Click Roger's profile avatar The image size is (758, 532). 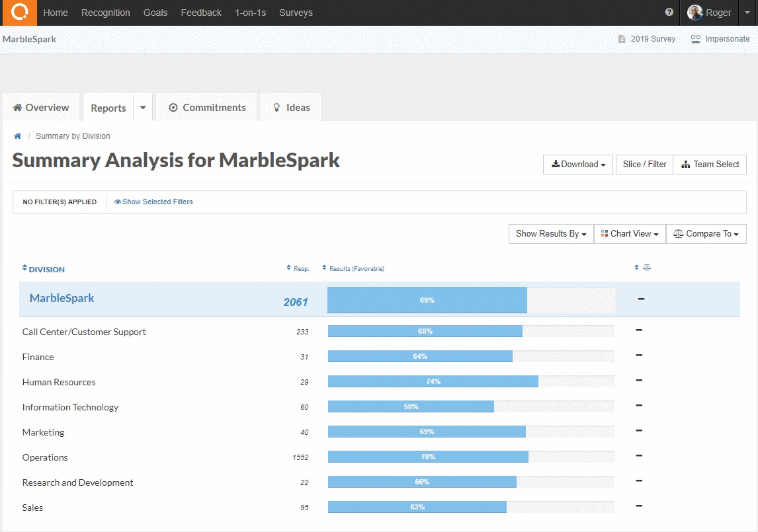click(x=695, y=13)
